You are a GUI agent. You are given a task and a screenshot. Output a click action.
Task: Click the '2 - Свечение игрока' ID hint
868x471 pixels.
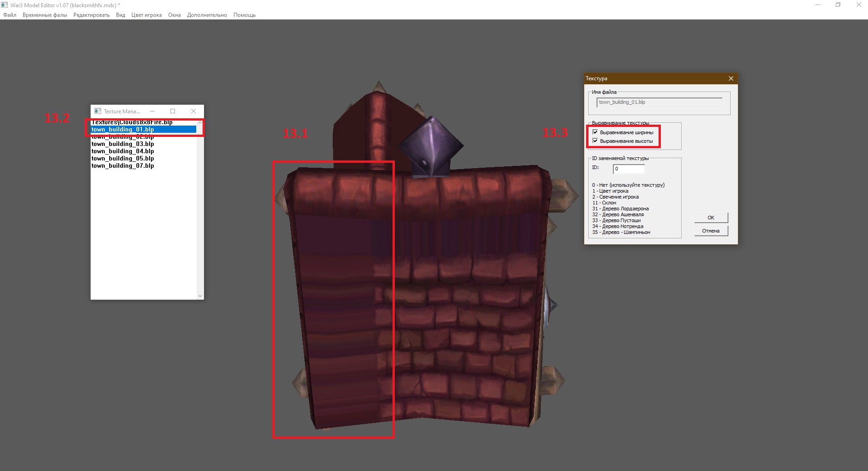point(616,197)
